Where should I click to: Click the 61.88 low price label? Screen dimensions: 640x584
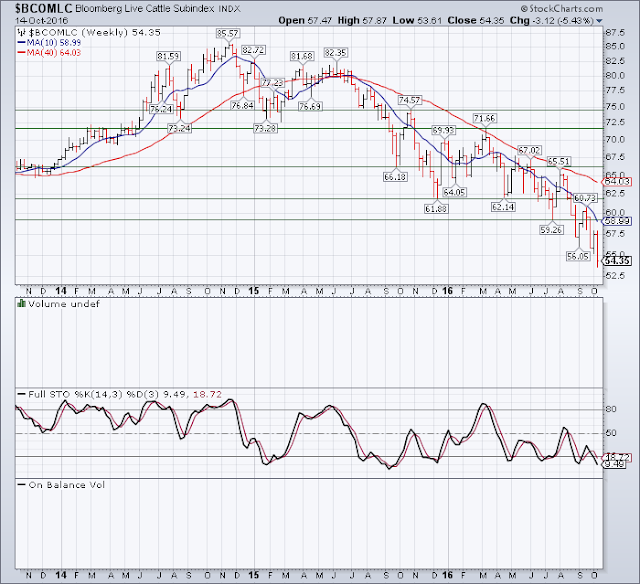(436, 209)
